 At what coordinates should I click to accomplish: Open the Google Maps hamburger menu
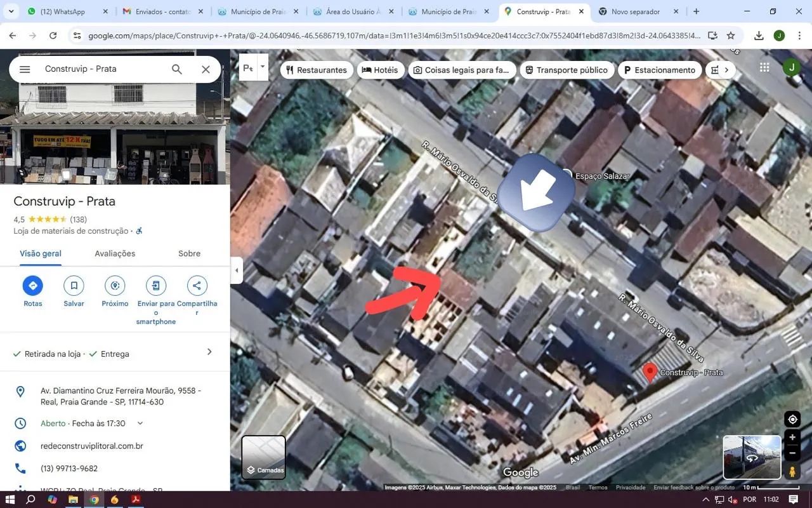[25, 69]
